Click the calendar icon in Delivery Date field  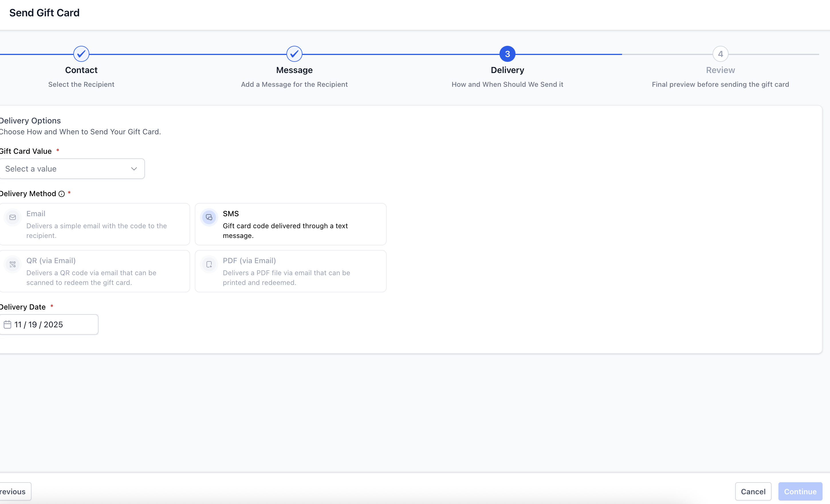tap(7, 324)
